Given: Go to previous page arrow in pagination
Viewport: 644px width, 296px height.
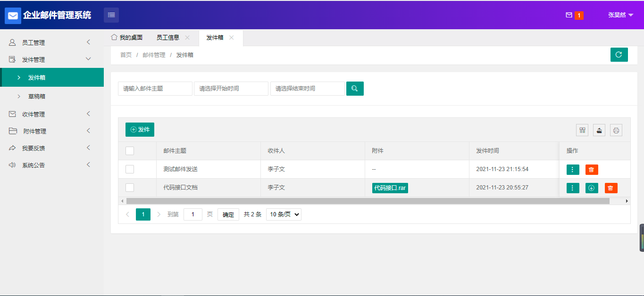Looking at the screenshot, I should tap(127, 214).
